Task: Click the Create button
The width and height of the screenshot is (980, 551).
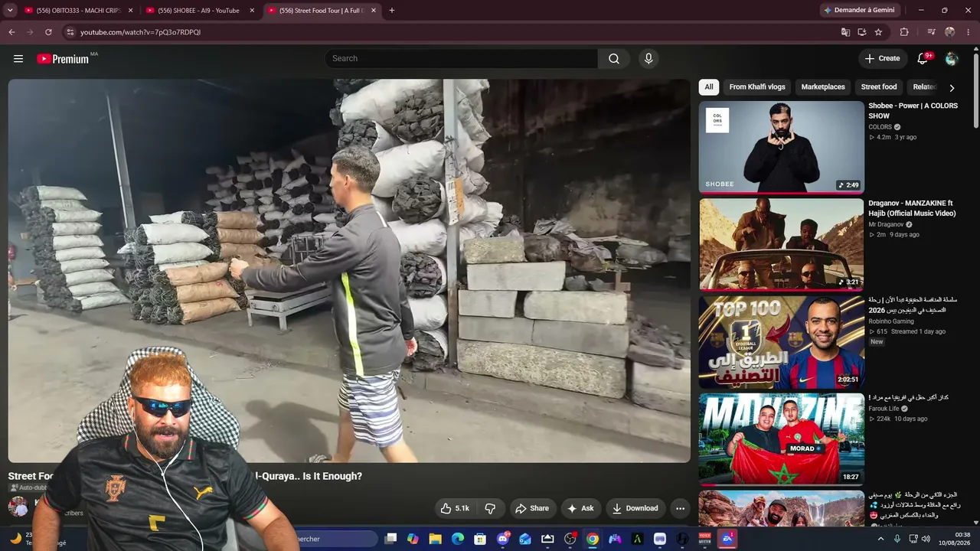Action: click(882, 58)
